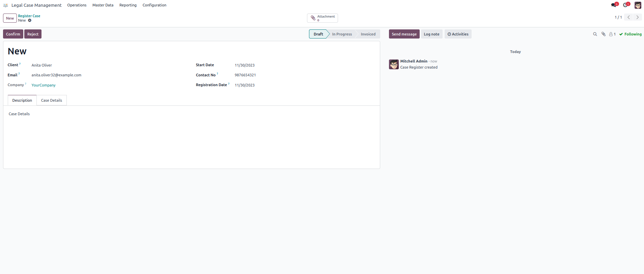Click the gear actions icon beside New
Screen dimensions: 644x274
(30, 21)
